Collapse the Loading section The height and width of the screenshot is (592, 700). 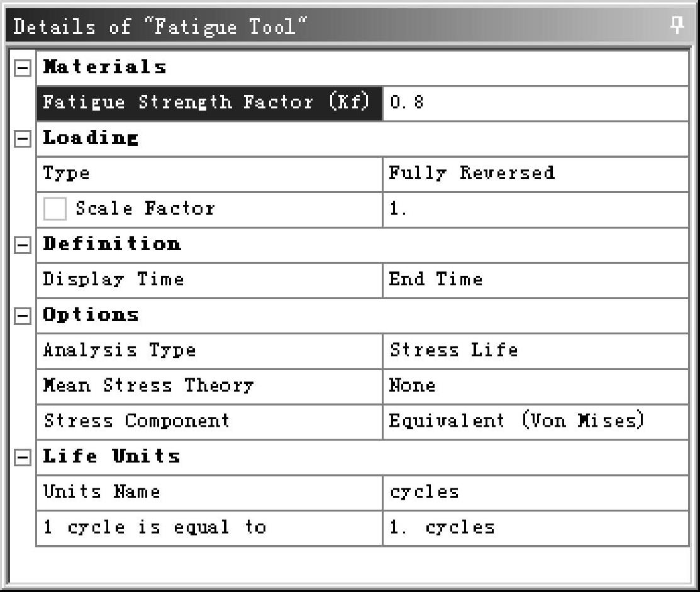click(21, 140)
